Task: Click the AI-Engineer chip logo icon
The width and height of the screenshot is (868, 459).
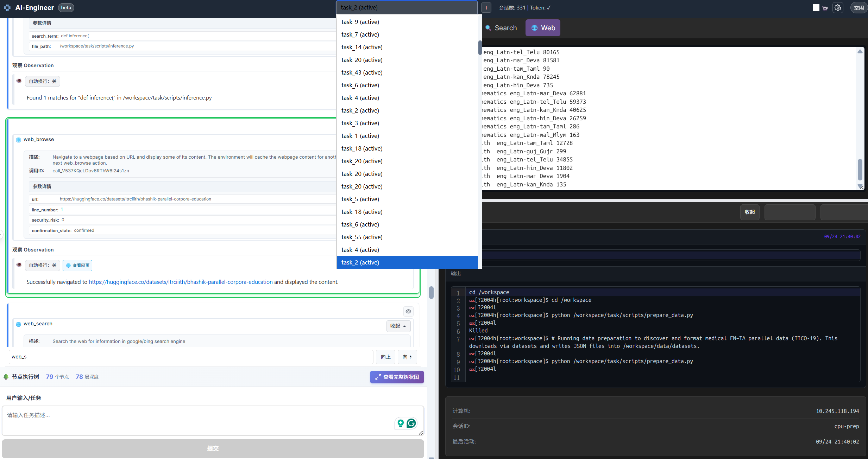Action: [7, 7]
